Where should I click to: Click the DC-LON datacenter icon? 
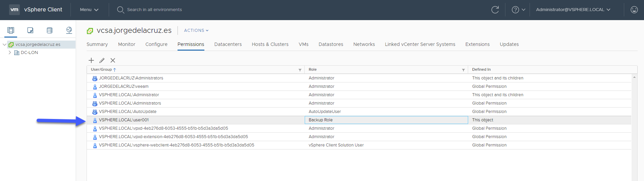[17, 53]
